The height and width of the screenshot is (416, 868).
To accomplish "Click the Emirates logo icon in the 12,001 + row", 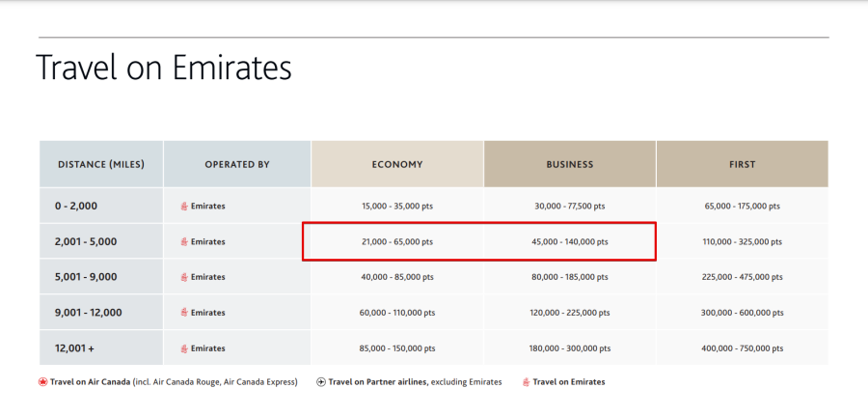I will (185, 348).
